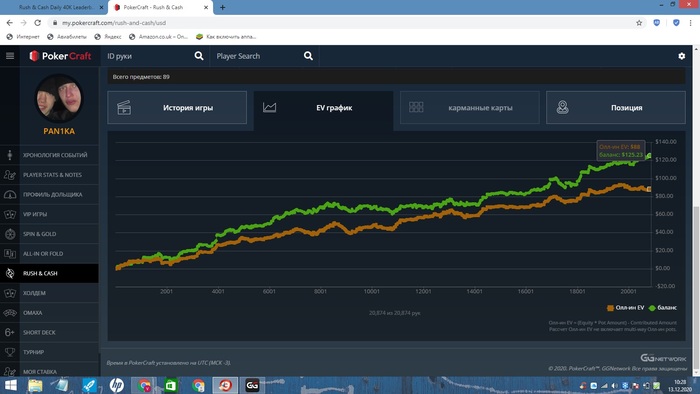Click the Player Search magnifier icon
This screenshot has height=394, width=700.
[x=308, y=56]
